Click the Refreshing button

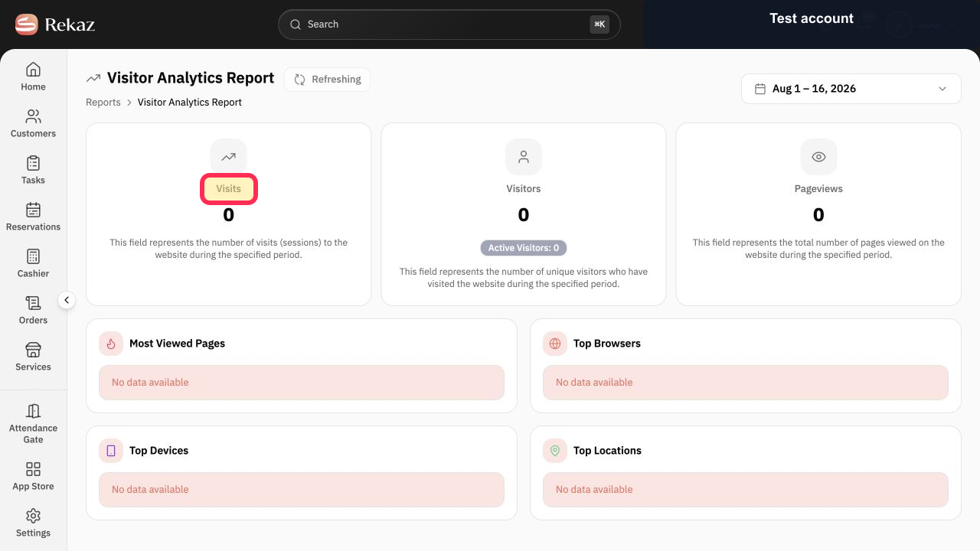click(327, 80)
